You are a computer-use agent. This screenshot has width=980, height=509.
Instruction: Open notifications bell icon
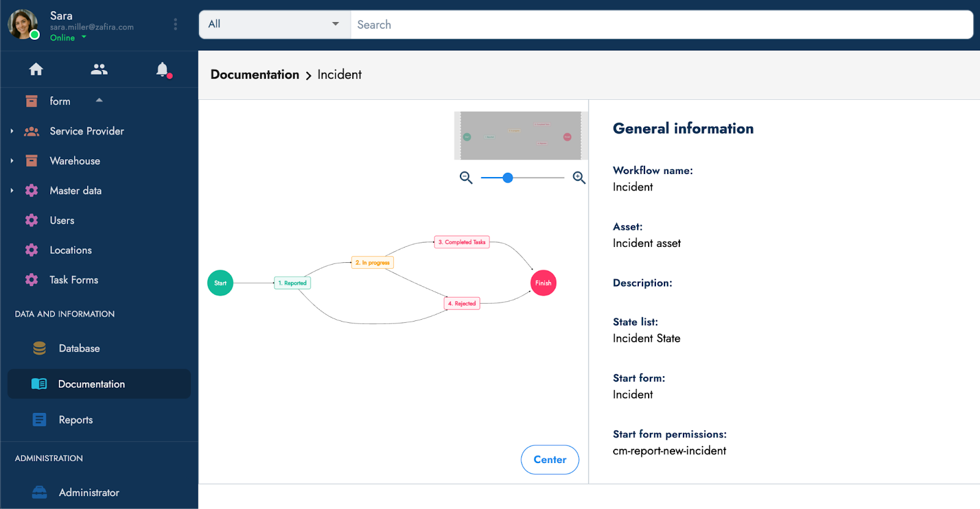pyautogui.click(x=162, y=69)
